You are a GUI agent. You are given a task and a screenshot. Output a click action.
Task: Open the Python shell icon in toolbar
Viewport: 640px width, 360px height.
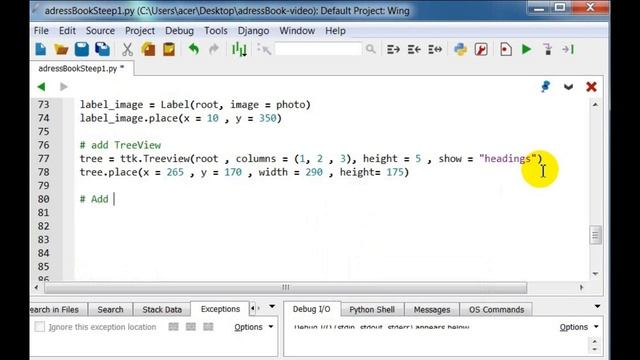pos(460,49)
